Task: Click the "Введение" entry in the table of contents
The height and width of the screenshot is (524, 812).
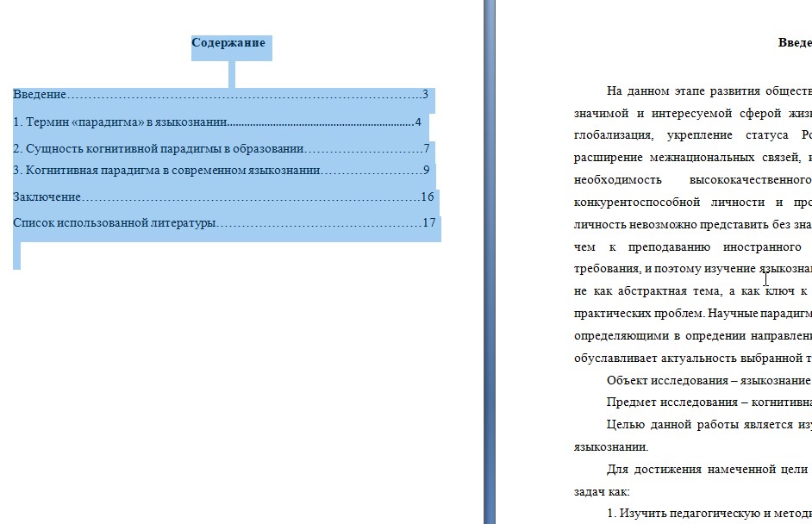Action: 40,95
